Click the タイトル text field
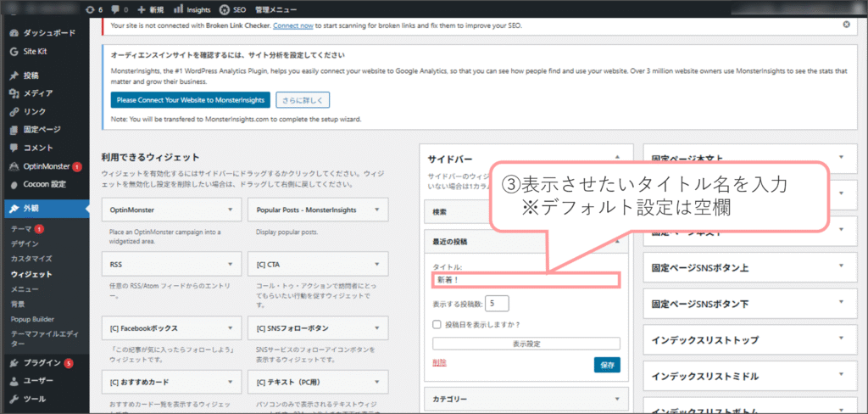 tap(526, 279)
